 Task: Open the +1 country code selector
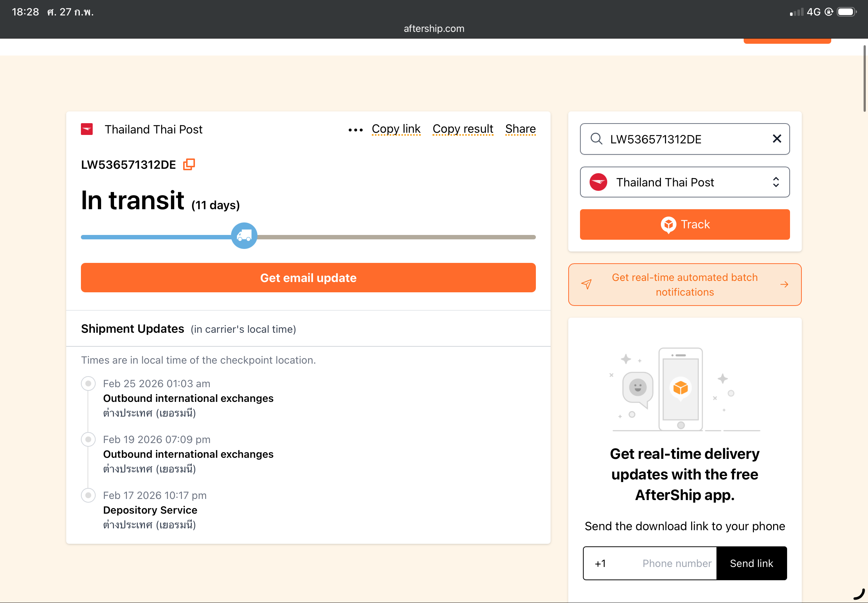pos(601,563)
